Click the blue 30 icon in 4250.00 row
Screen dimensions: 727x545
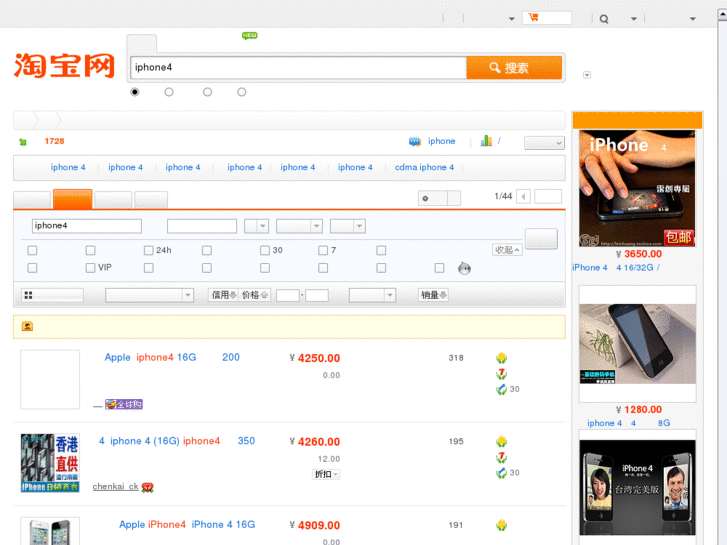[x=501, y=389]
